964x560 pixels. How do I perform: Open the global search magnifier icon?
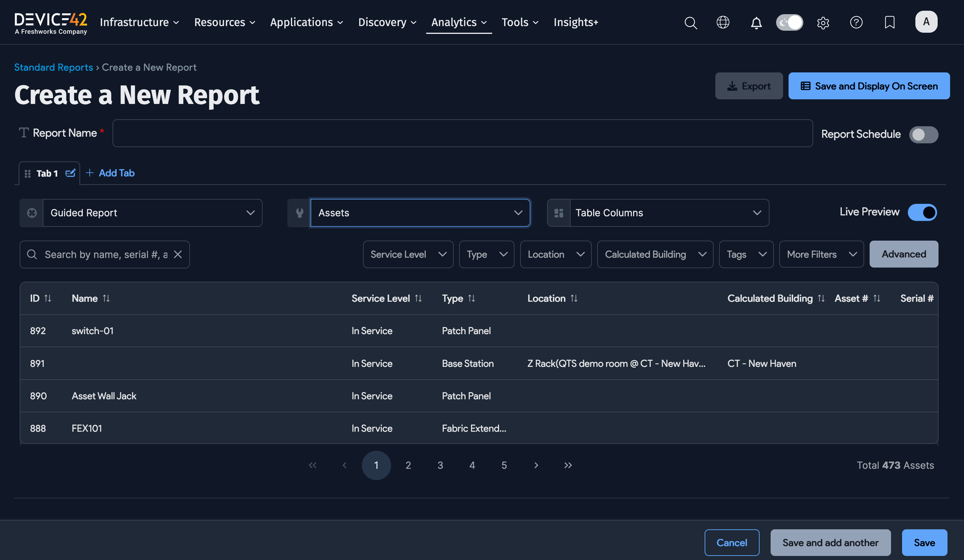(691, 23)
